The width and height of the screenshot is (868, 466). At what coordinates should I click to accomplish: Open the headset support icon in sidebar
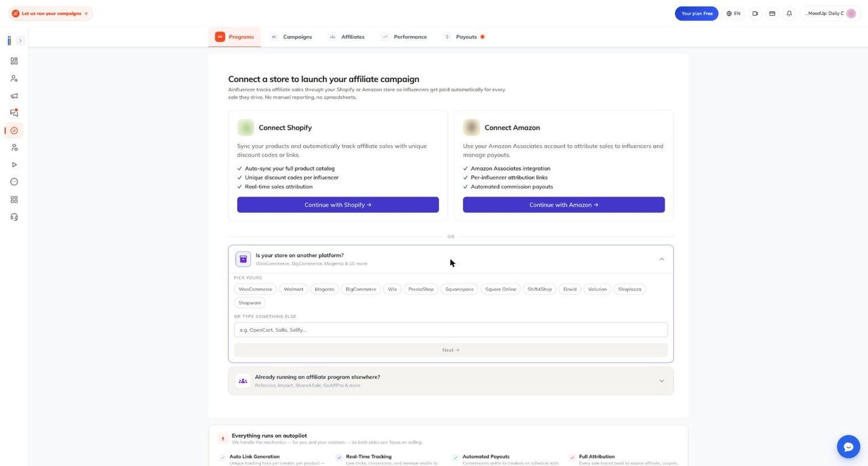(x=14, y=217)
